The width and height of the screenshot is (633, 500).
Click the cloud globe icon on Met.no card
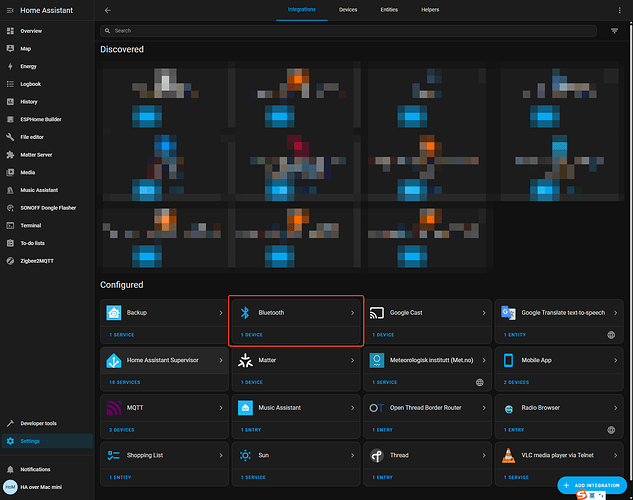click(x=480, y=382)
